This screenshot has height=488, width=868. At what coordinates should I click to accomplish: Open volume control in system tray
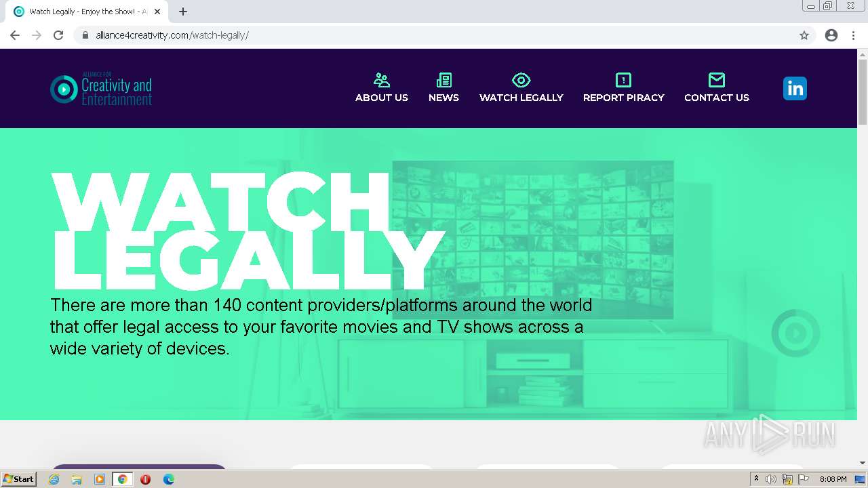[771, 479]
